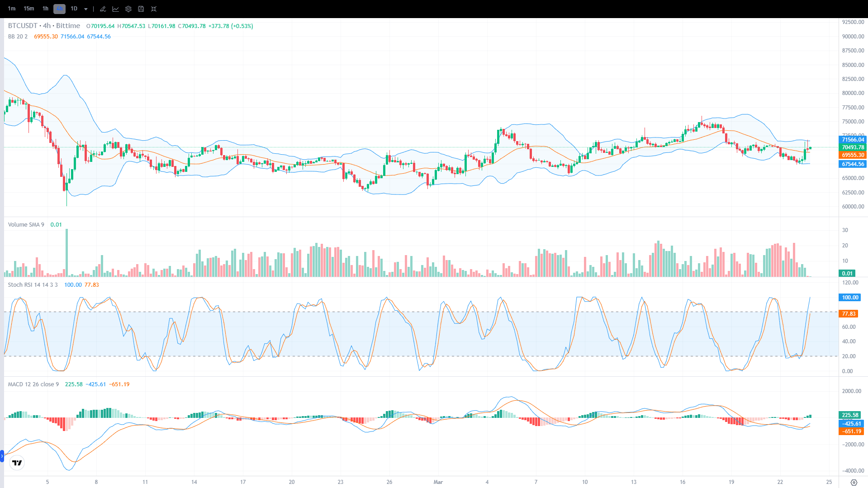Select the 15m interval tab
Viewport: 868px width, 488px height.
point(28,9)
